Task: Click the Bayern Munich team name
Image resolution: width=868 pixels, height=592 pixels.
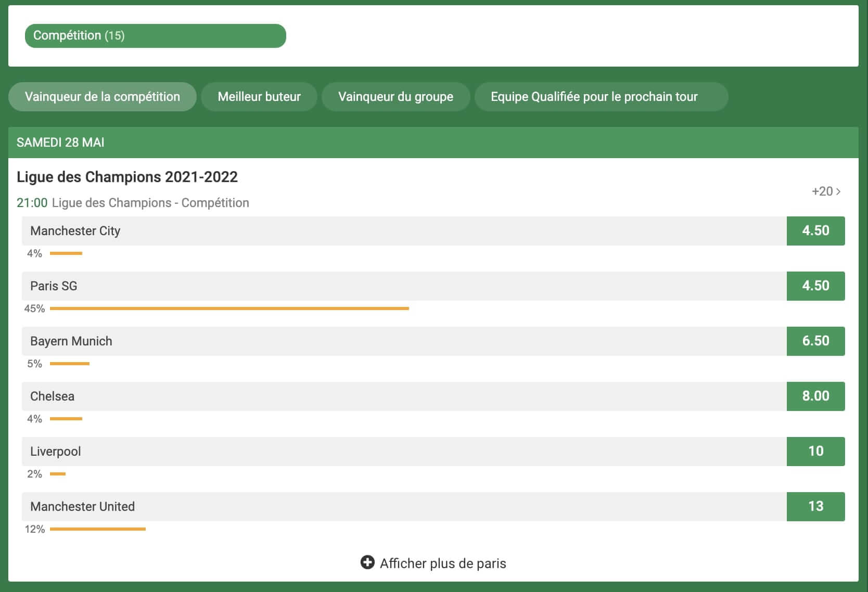Action: [71, 341]
